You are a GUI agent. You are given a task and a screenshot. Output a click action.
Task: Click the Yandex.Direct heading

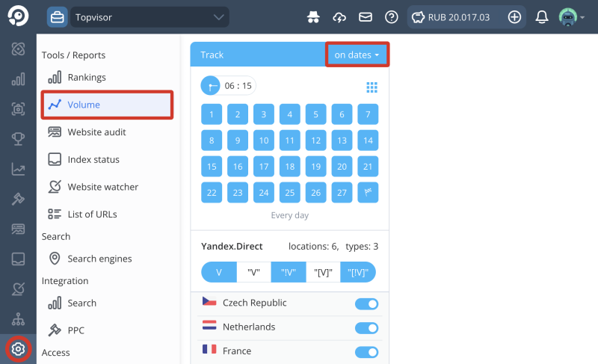(232, 246)
